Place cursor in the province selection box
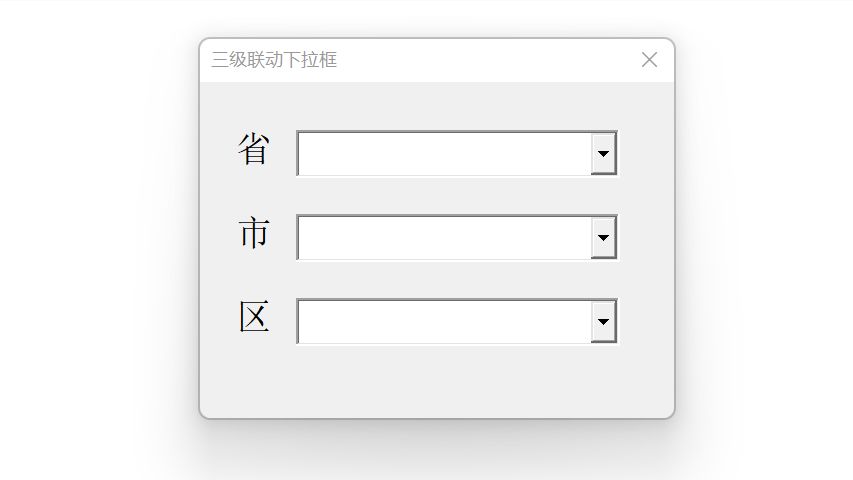The width and height of the screenshot is (853, 480). [x=444, y=154]
